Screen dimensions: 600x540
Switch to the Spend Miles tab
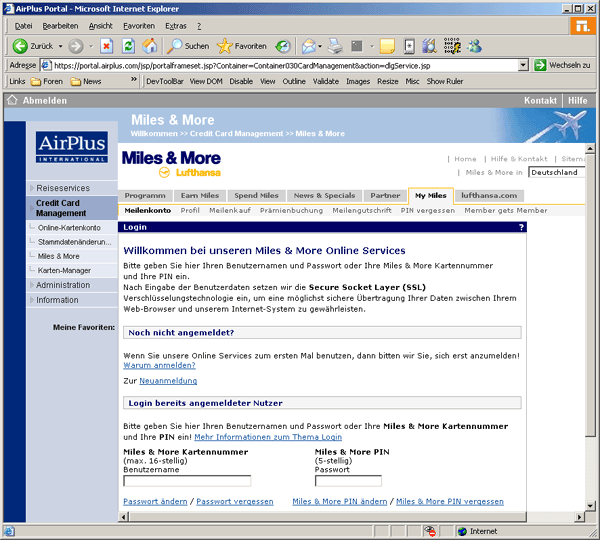[256, 196]
